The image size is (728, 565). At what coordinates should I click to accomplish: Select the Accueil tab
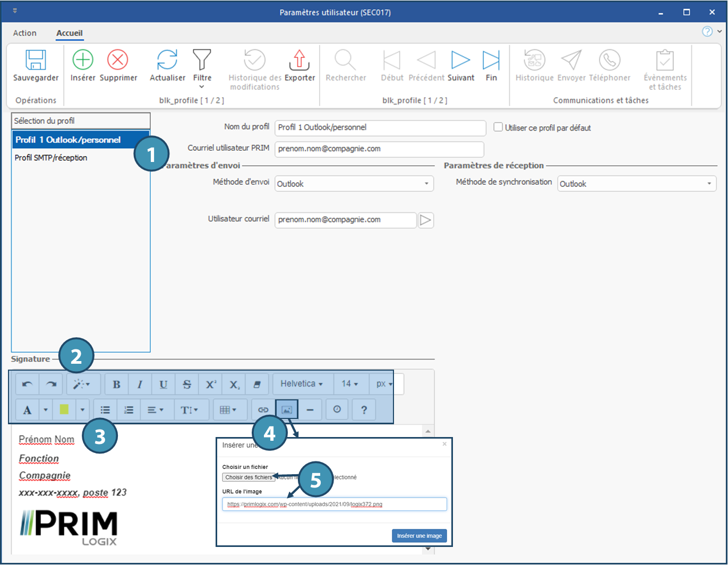[x=70, y=33]
